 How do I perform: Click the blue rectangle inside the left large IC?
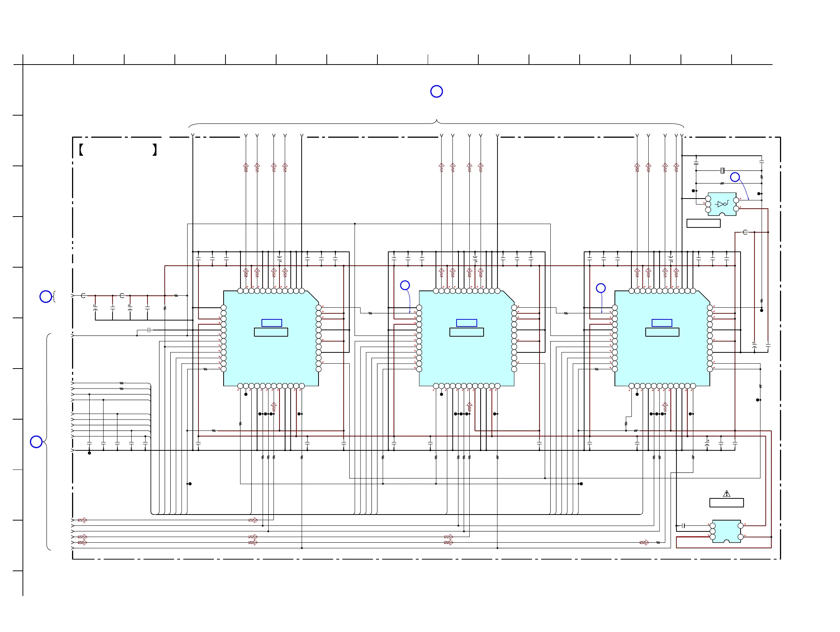coord(272,323)
